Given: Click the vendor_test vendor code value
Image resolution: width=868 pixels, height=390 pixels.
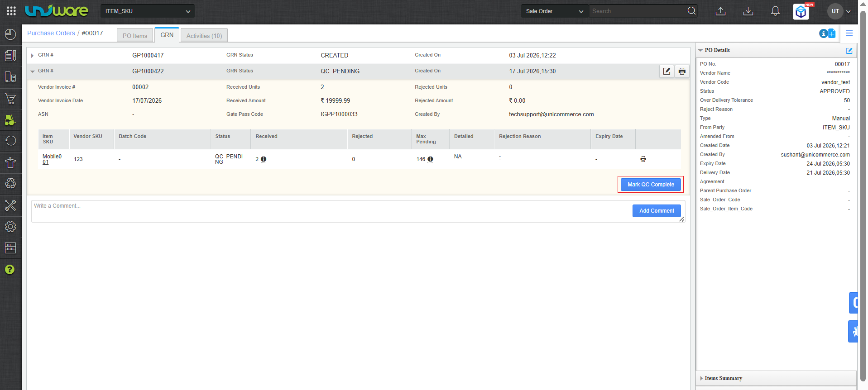Looking at the screenshot, I should (835, 82).
